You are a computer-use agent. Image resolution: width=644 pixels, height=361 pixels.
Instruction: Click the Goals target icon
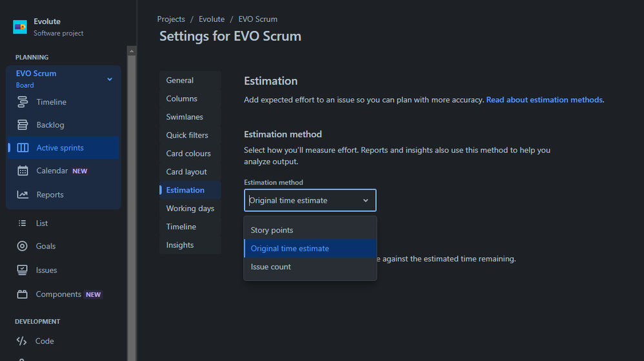pos(23,246)
